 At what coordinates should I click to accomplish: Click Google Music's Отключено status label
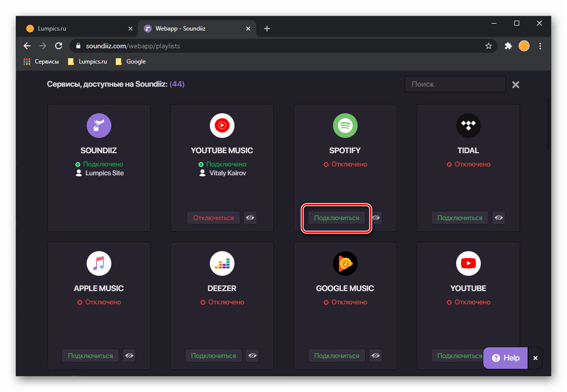(349, 302)
